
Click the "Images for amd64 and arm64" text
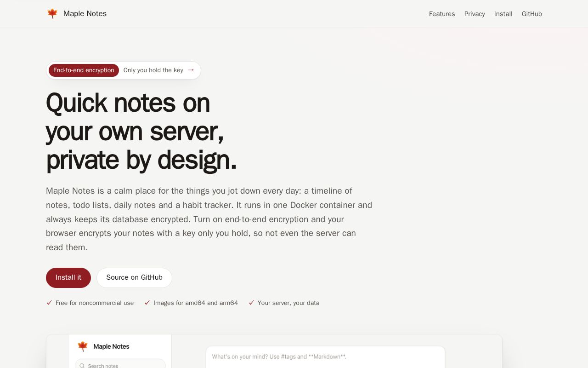[196, 303]
